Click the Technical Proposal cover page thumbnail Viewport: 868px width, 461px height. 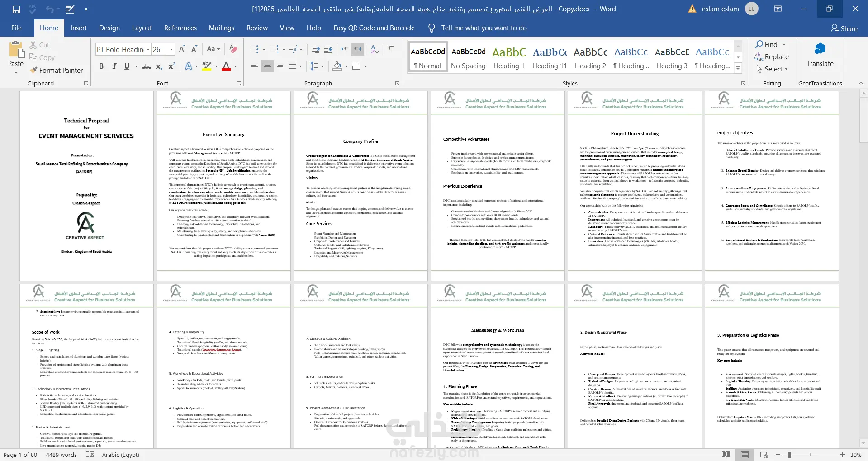click(x=86, y=186)
